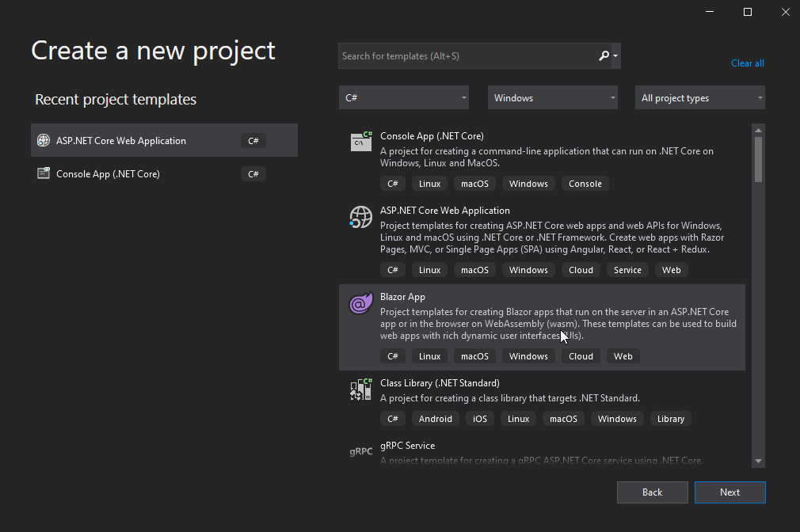Click the Cloud tag under Blazor App
The height and width of the screenshot is (532, 800).
(x=581, y=356)
